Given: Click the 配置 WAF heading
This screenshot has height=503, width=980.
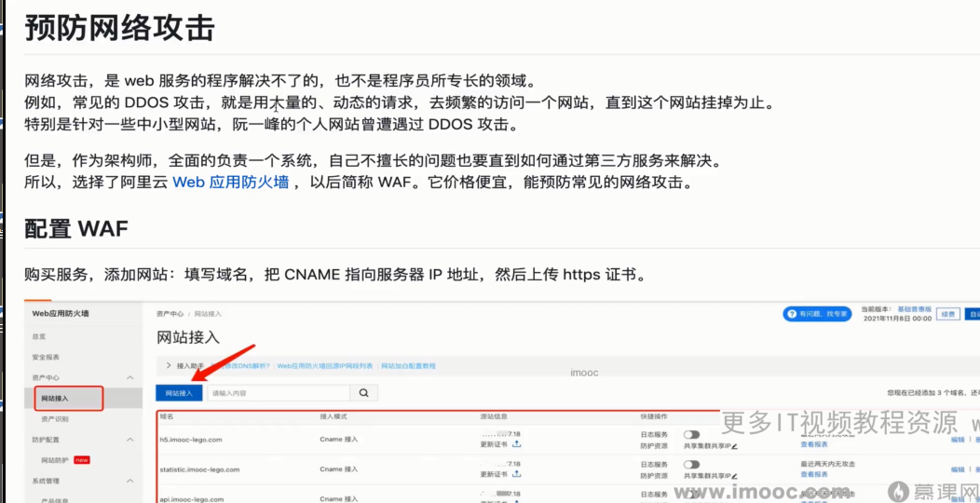Looking at the screenshot, I should click(x=76, y=229).
